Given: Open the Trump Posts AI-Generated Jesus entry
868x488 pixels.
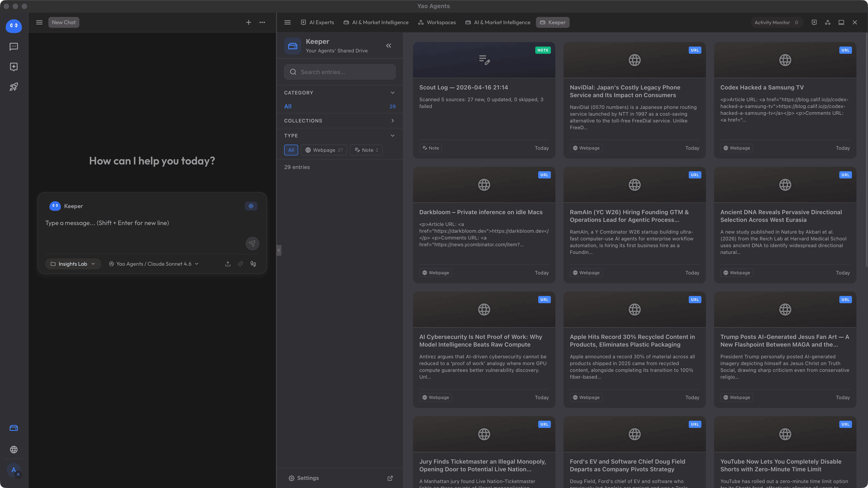Looking at the screenshot, I should pyautogui.click(x=785, y=350).
